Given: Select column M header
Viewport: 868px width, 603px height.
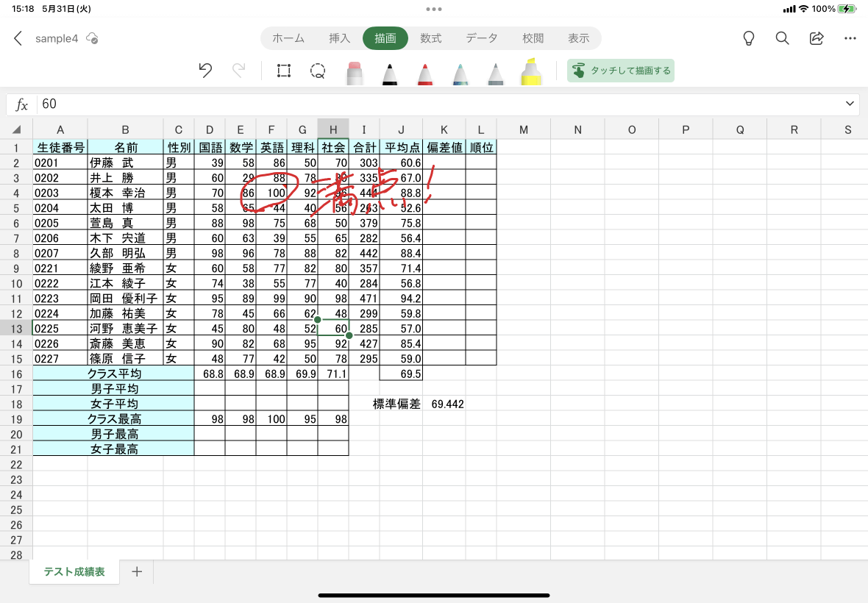Looking at the screenshot, I should tap(523, 129).
